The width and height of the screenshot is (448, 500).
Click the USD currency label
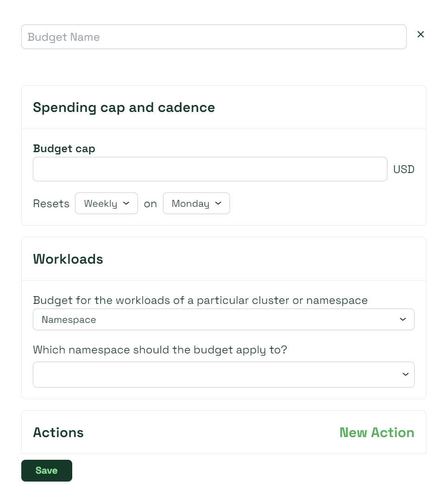[404, 169]
